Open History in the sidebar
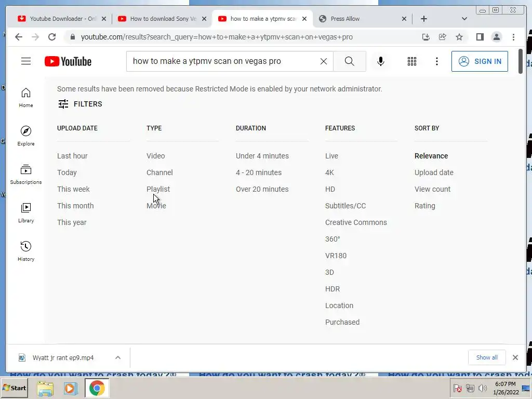Viewport: 532px width, 399px height. click(26, 251)
